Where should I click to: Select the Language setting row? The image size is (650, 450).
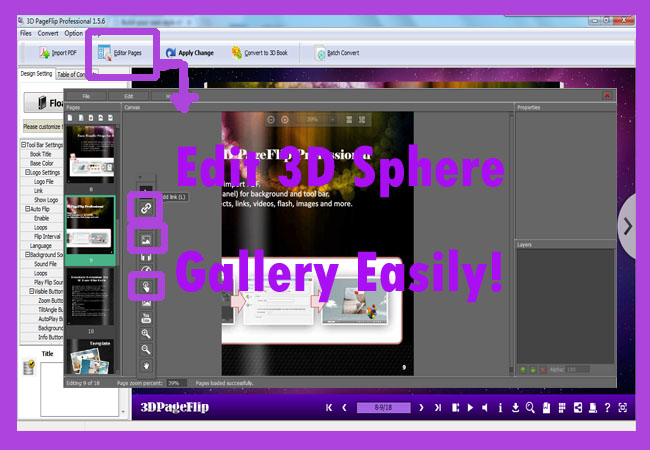tap(42, 246)
